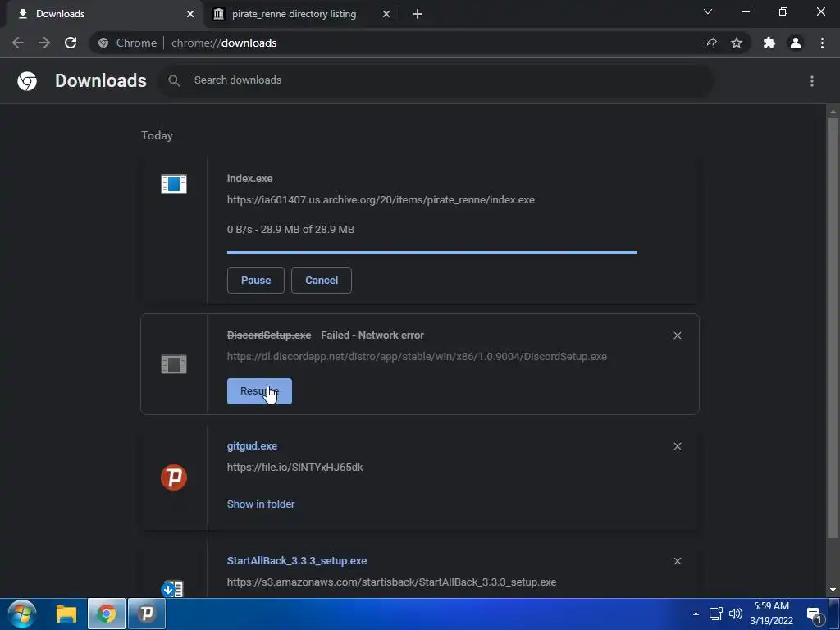Open Chrome's three-dot menu
Viewport: 840px width, 630px height.
click(822, 43)
